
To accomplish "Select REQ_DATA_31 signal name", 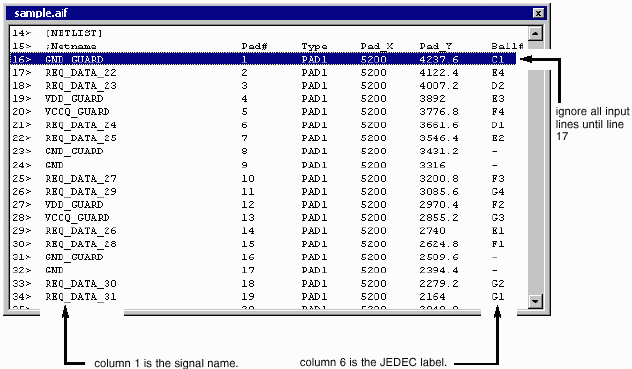I will [81, 296].
